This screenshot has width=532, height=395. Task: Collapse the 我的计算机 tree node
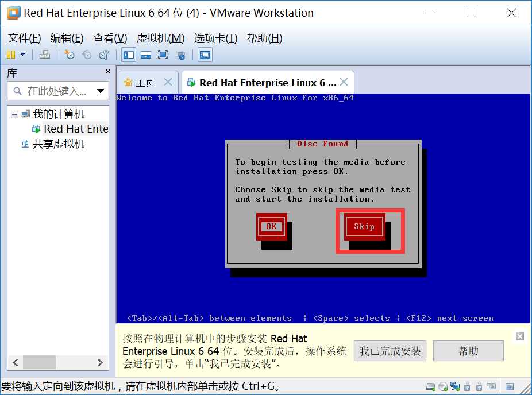[14, 114]
